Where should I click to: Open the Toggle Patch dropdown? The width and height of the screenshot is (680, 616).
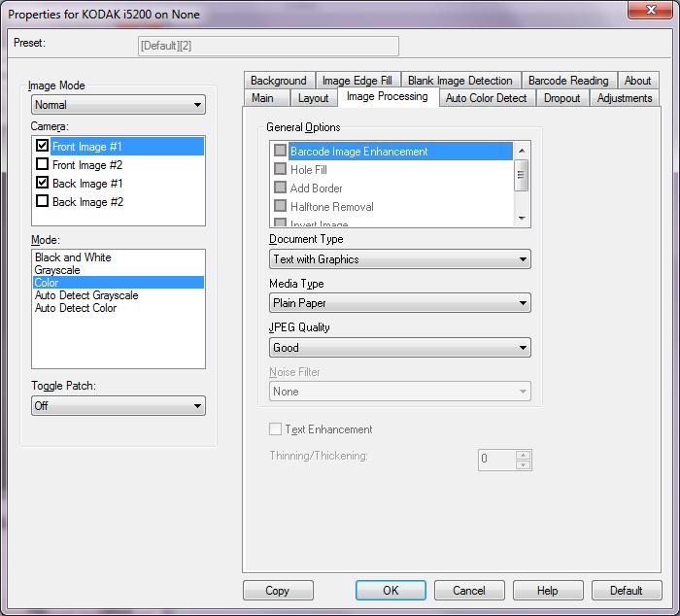[x=119, y=406]
